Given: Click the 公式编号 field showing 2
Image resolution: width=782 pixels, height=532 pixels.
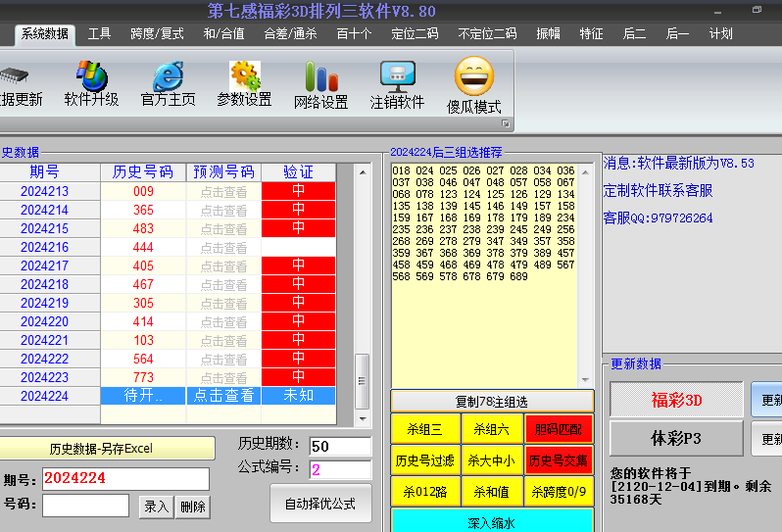Looking at the screenshot, I should pyautogui.click(x=340, y=469).
